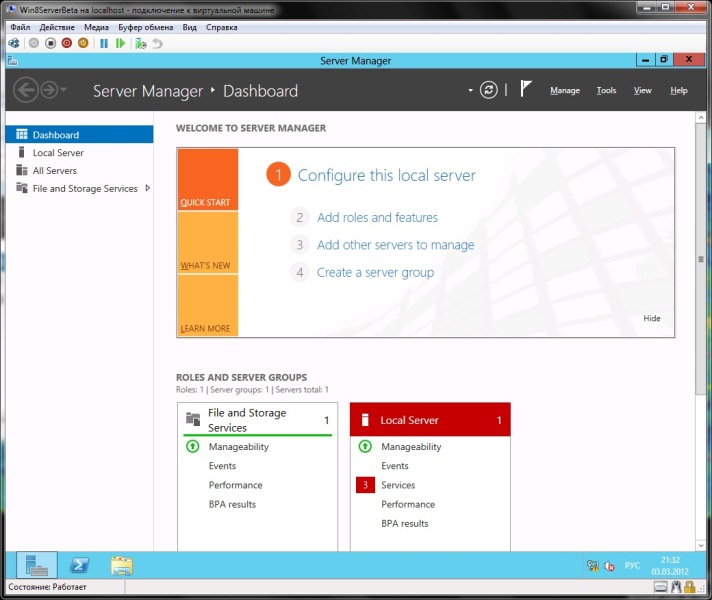The image size is (712, 600).
Task: Click the Refresh icon in Server Manager header
Action: coord(488,90)
